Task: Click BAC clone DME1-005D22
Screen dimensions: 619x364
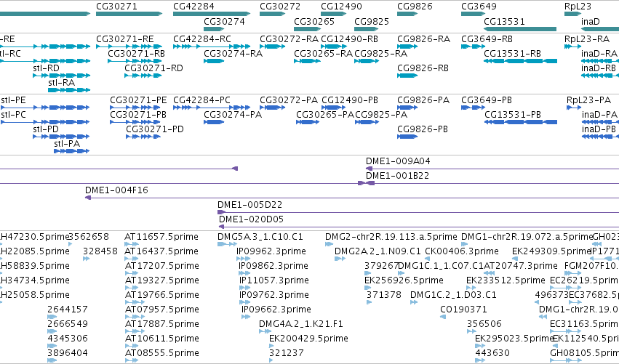Action: pyautogui.click(x=418, y=212)
